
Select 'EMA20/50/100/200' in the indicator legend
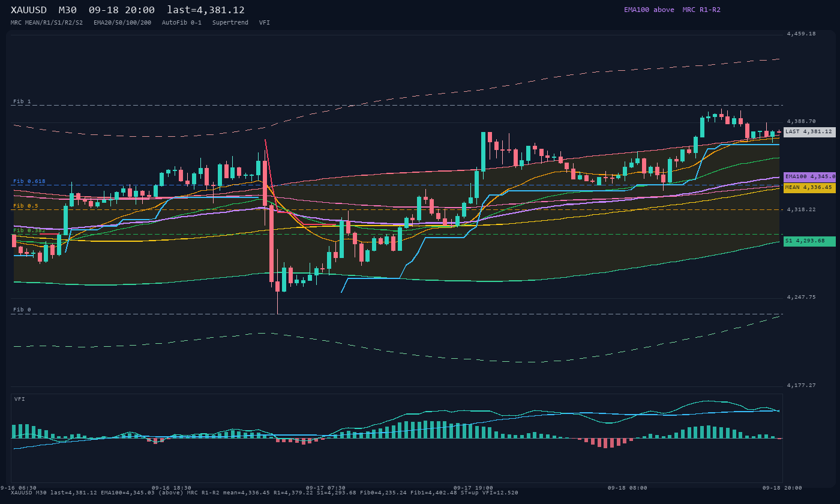(x=122, y=23)
